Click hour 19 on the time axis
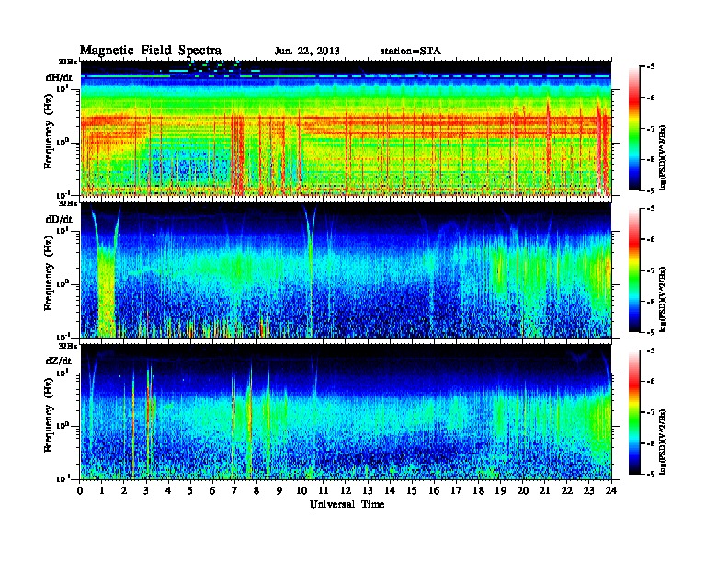The width and height of the screenshot is (728, 563). click(500, 490)
